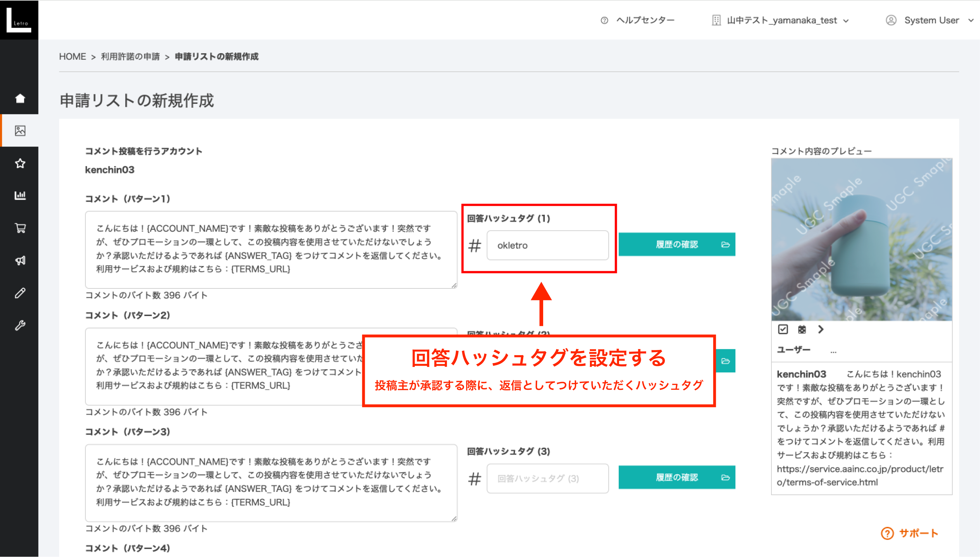Expand the 山中テスト_yamanaka_test account dropdown
The width and height of the screenshot is (980, 557).
pyautogui.click(x=781, y=20)
